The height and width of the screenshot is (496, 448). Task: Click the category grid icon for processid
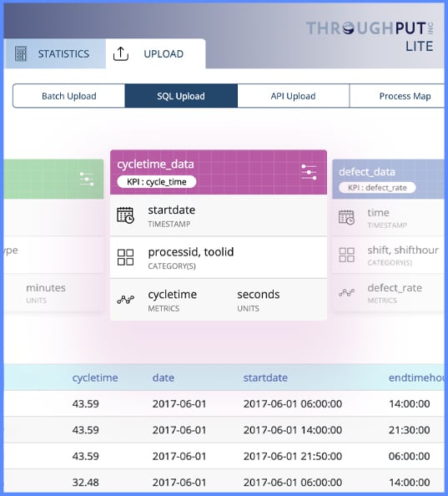click(125, 257)
